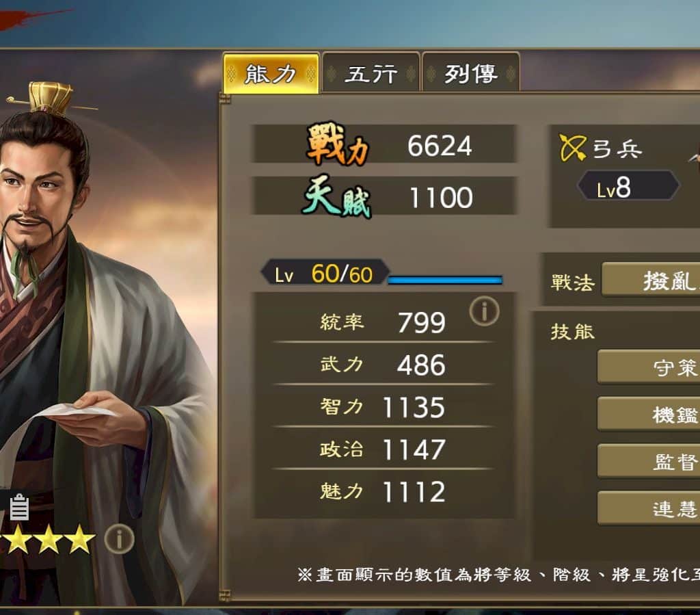This screenshot has height=615, width=700.
Task: Tap the 連慧 skill button
Action: [649, 508]
